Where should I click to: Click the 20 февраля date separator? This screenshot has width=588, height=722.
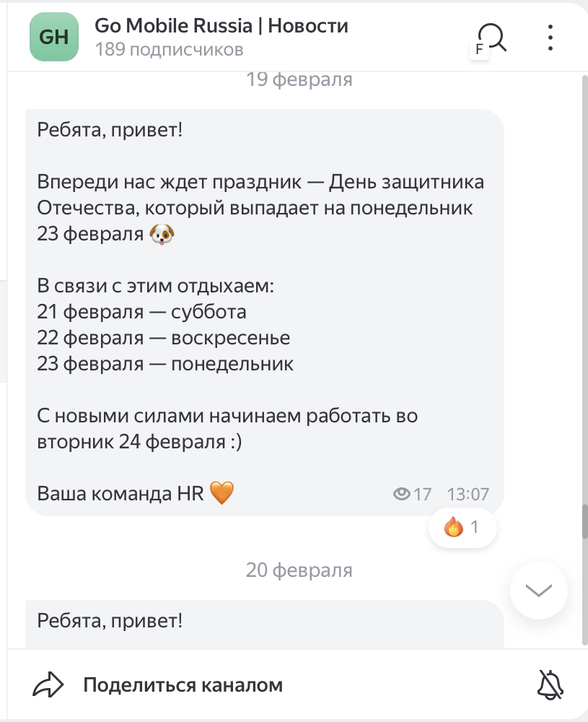pos(299,570)
